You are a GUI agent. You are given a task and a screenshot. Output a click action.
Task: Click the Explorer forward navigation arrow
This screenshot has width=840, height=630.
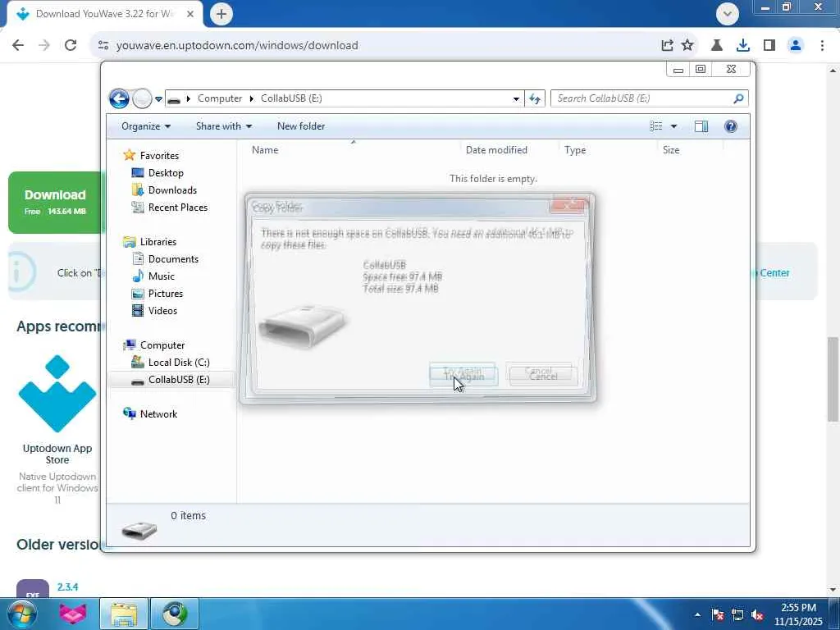pyautogui.click(x=142, y=98)
